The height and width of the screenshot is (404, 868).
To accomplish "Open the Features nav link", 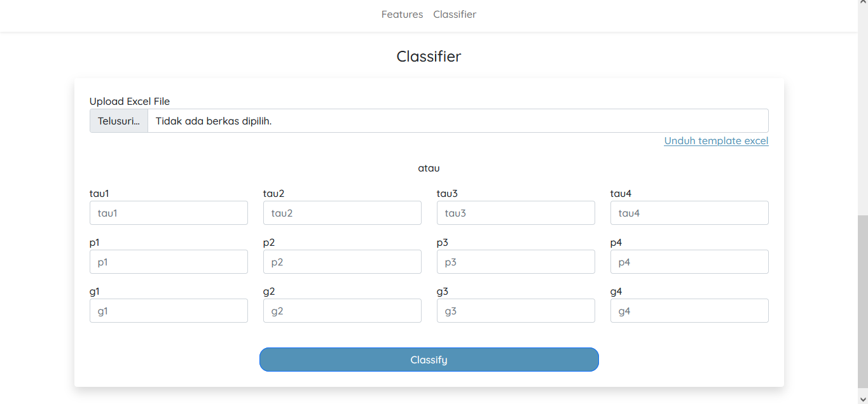I will pos(402,14).
